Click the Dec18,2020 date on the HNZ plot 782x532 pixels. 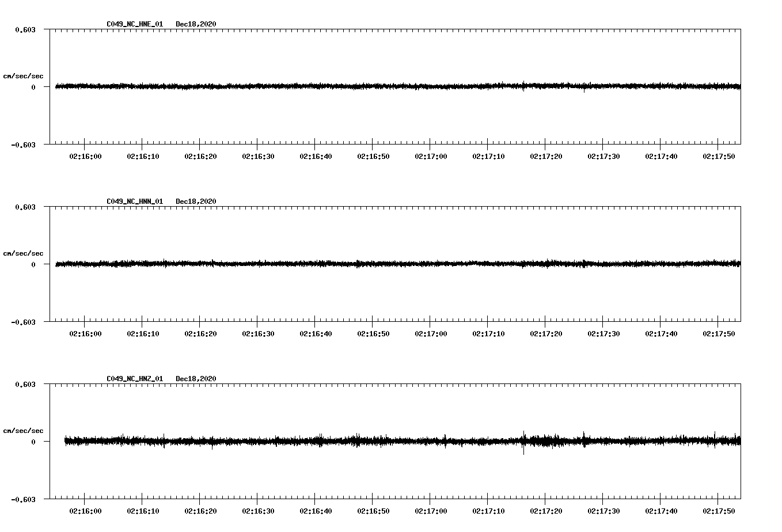[196, 378]
